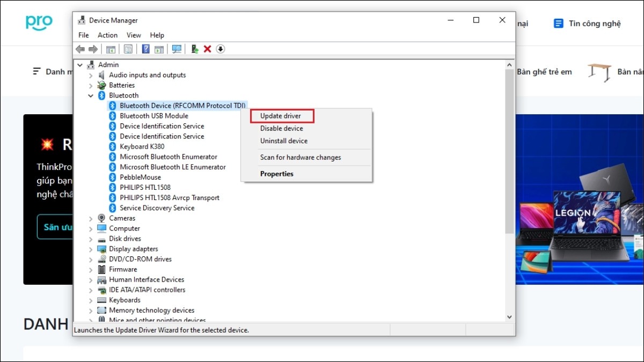Open the View menu
Screen dimensions: 644x362
point(134,35)
